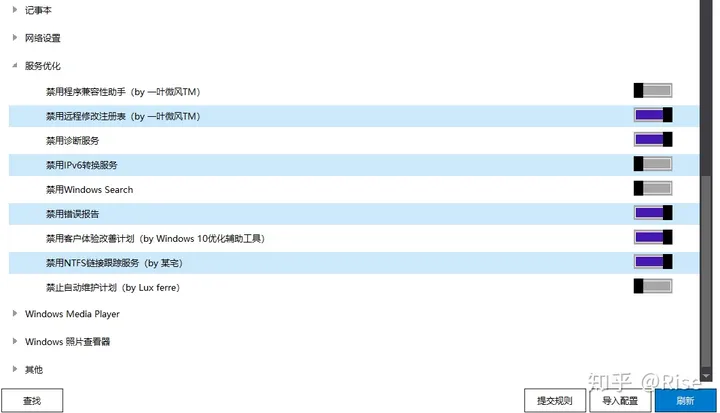
Task: Toggle 禁用程序兼容性助手 switch
Action: 653,91
